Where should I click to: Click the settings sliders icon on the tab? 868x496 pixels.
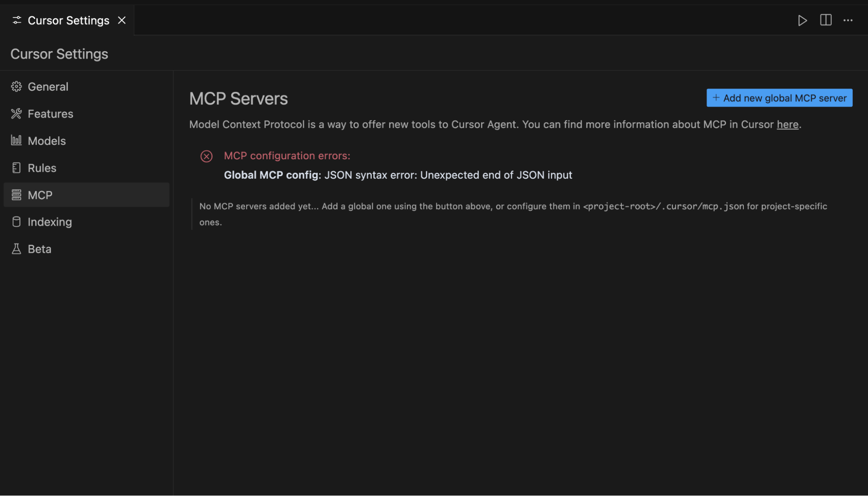pos(17,20)
